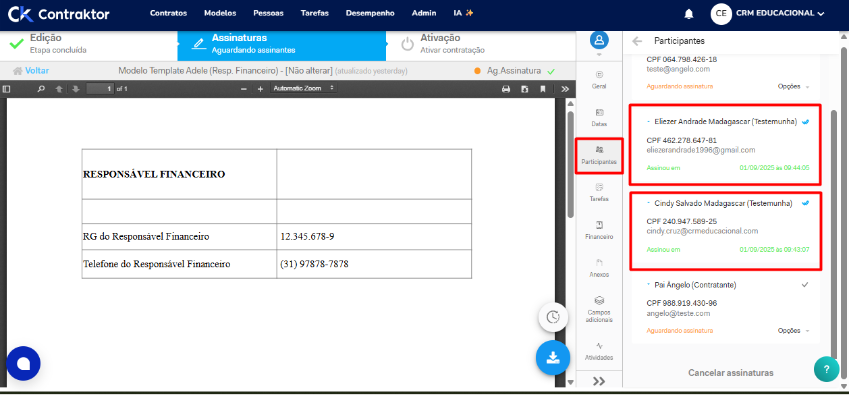Open the Pessoas menu
Screen dimensions: 849x396
click(x=268, y=14)
